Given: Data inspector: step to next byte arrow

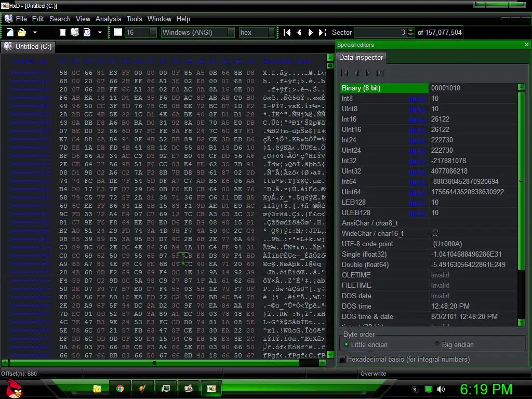Looking at the screenshot, I should [368, 73].
